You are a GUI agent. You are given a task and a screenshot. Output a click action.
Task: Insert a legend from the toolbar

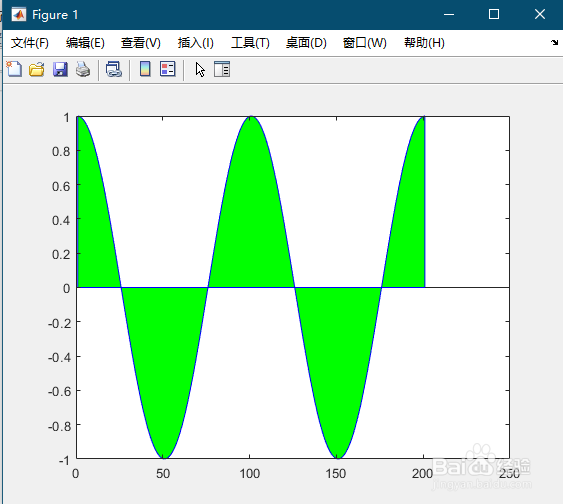click(168, 69)
